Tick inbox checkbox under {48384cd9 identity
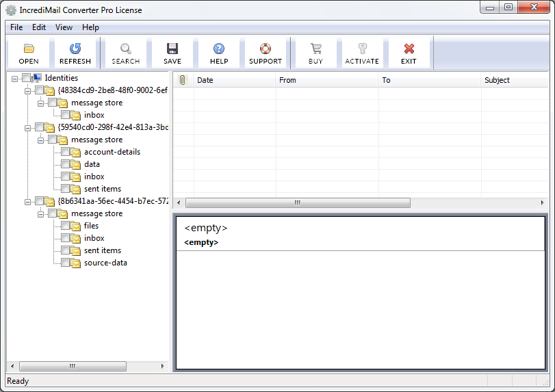Image resolution: width=555 pixels, height=392 pixels. click(65, 115)
